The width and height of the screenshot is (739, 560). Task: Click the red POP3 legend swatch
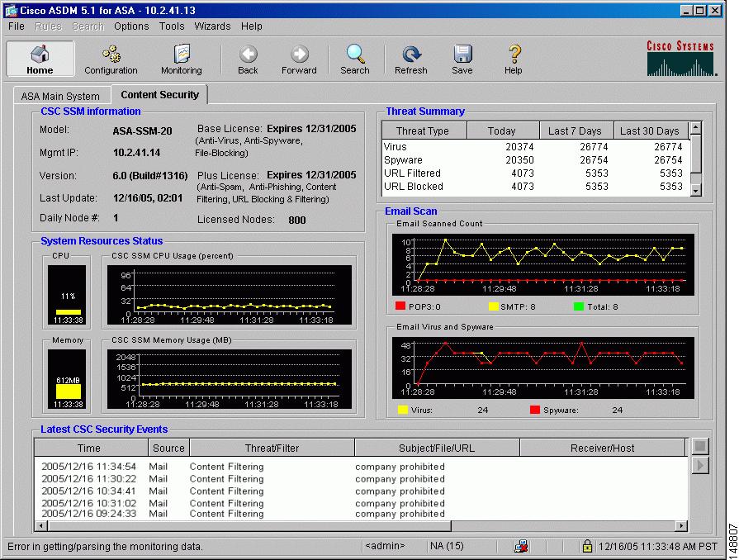[400, 306]
